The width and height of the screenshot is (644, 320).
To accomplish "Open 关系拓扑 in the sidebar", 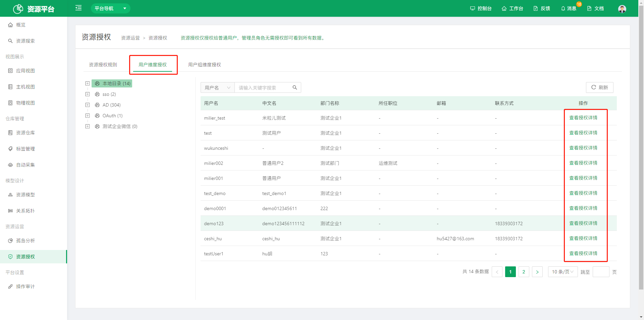I will pos(34,211).
